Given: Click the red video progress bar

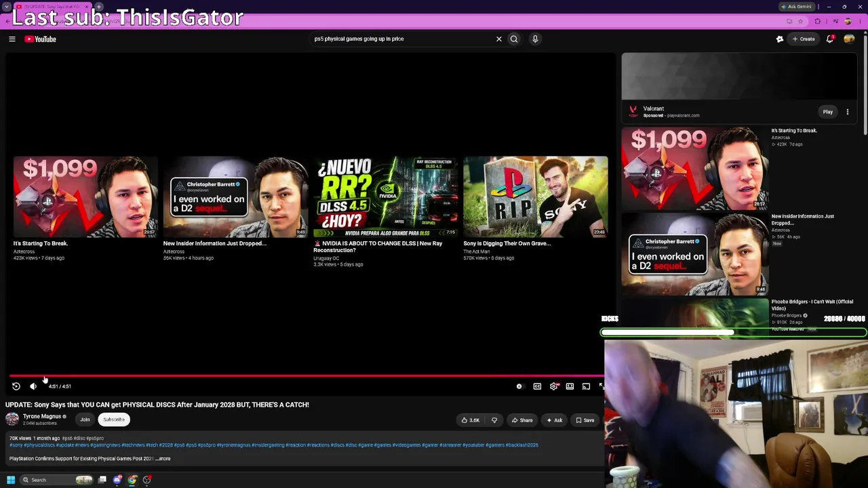Looking at the screenshot, I should [x=307, y=375].
